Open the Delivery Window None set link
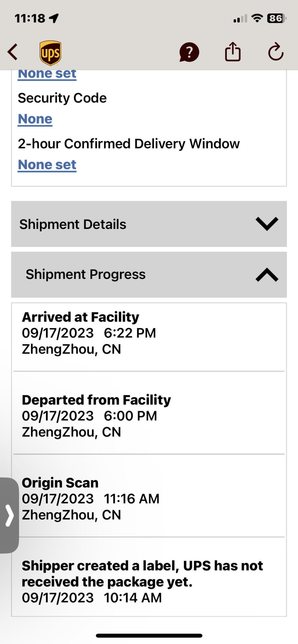The width and height of the screenshot is (298, 644). [x=47, y=165]
